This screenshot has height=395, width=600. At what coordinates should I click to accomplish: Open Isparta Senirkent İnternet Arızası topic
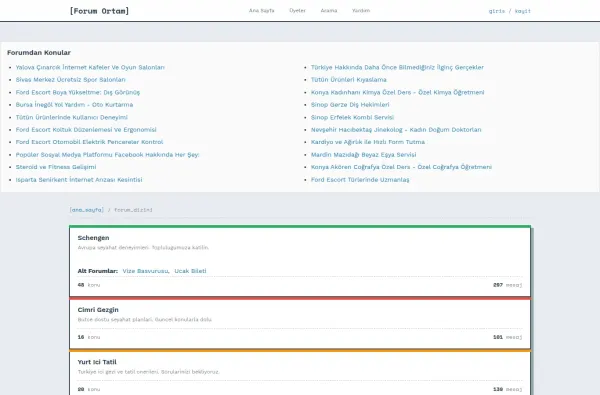click(x=79, y=180)
